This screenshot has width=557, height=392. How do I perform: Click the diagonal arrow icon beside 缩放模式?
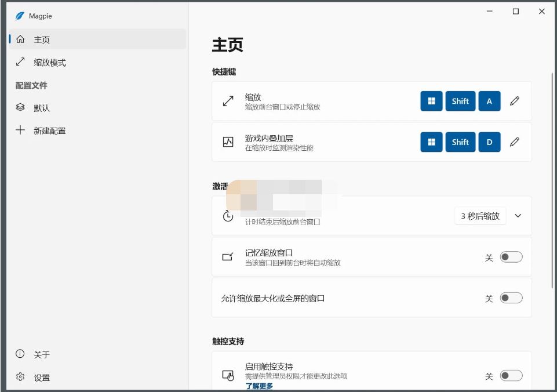21,63
